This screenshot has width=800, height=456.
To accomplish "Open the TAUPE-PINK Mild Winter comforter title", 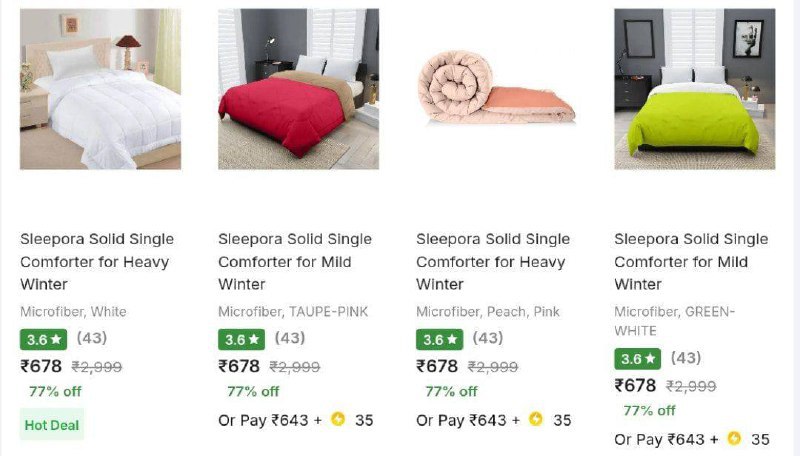I will (x=295, y=262).
